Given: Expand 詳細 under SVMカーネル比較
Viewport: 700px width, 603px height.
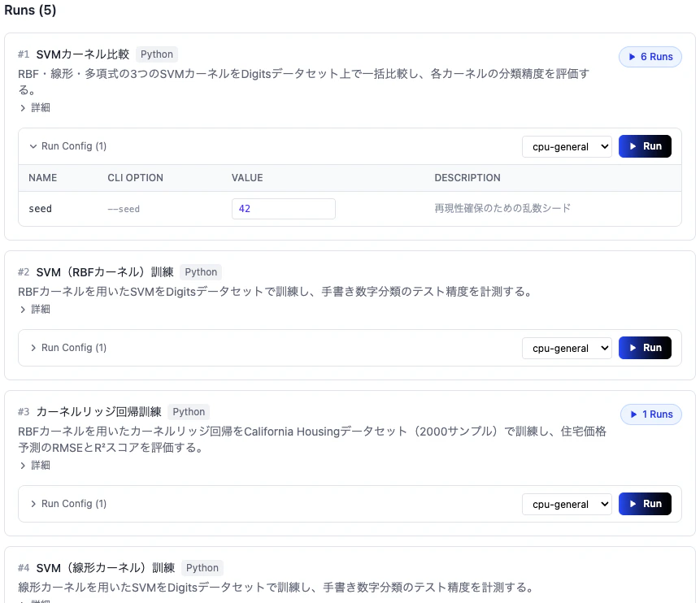Looking at the screenshot, I should pos(35,107).
